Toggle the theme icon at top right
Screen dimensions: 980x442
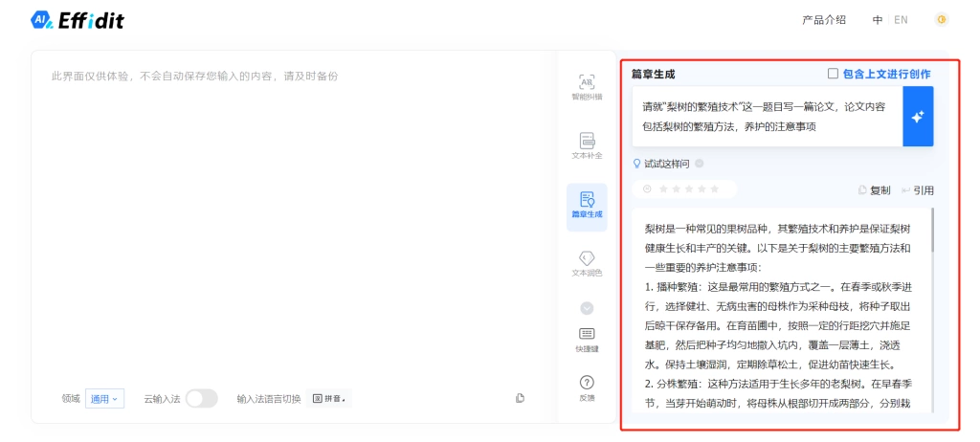point(942,20)
